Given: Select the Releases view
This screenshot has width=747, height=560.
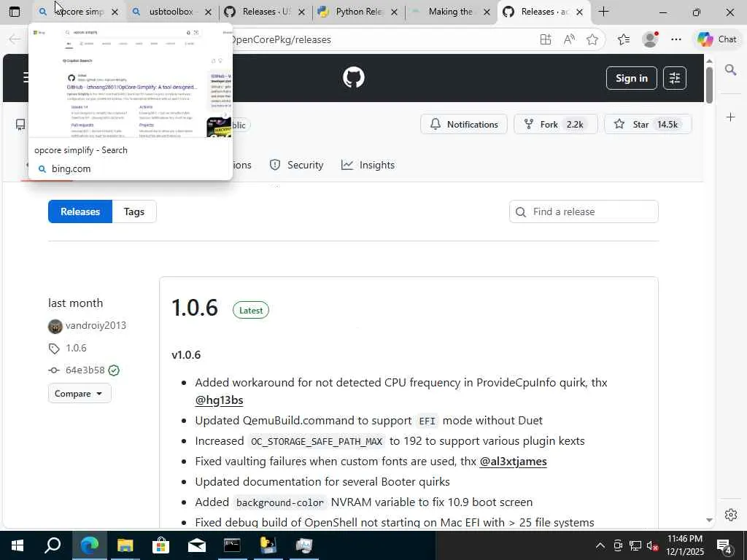Looking at the screenshot, I should [x=80, y=211].
